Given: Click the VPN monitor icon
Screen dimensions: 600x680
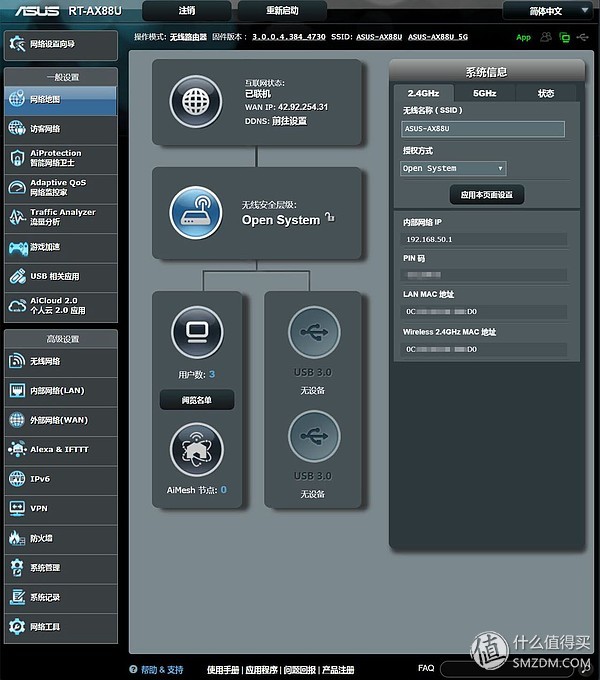Looking at the screenshot, I should pos(17,508).
